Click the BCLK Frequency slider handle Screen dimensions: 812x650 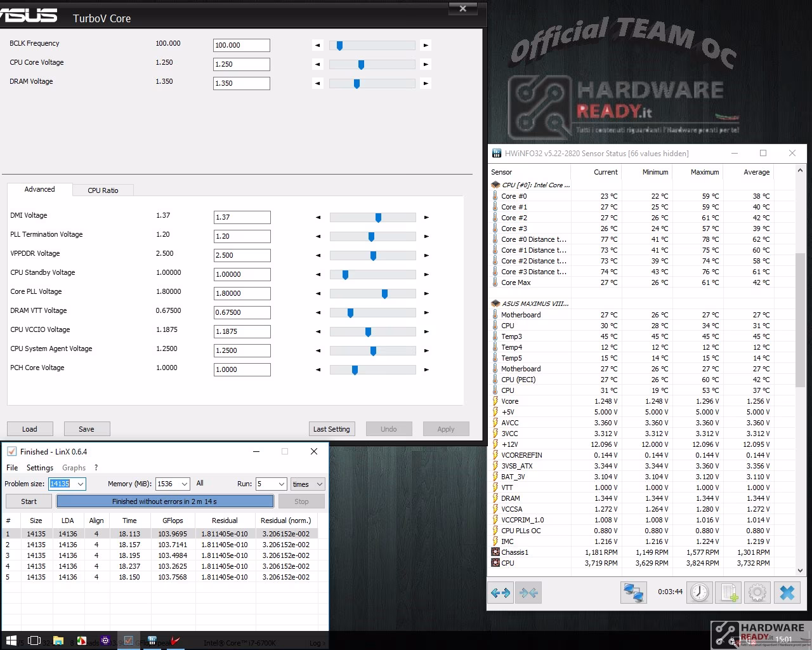click(x=339, y=45)
